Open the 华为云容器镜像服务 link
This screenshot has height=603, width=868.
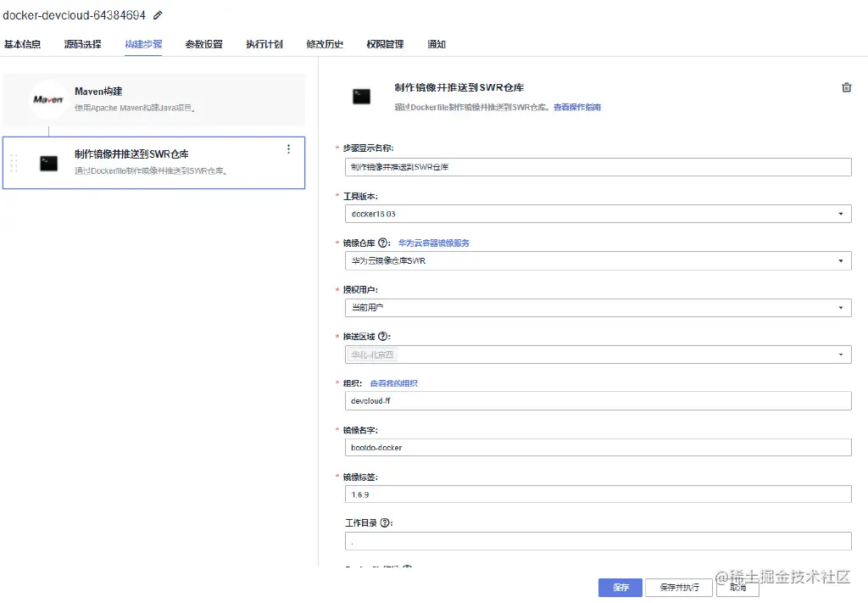click(433, 243)
